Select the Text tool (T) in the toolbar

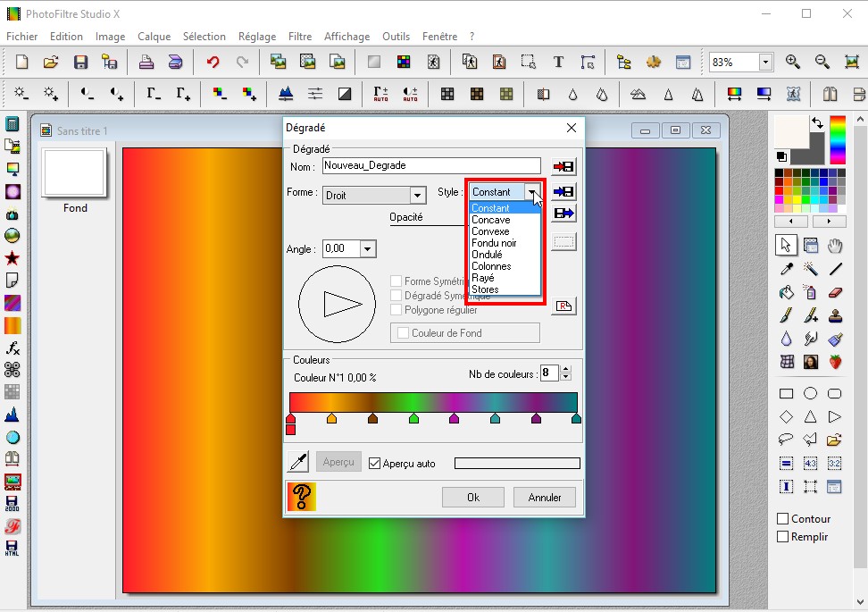[558, 62]
